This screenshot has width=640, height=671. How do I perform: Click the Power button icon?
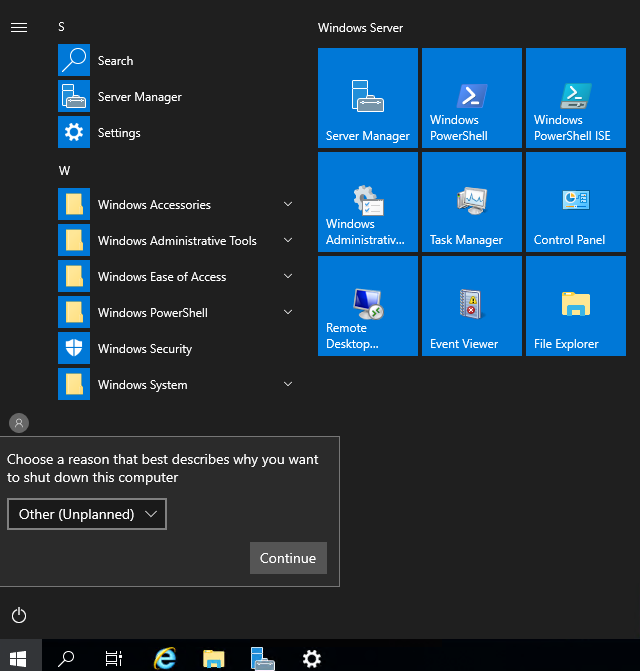pyautogui.click(x=19, y=615)
